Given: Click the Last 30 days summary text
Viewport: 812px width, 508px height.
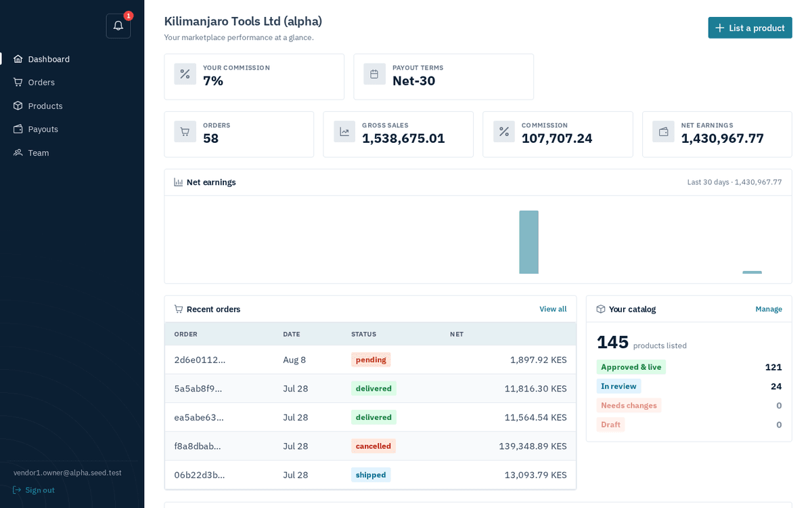Looking at the screenshot, I should [x=735, y=182].
